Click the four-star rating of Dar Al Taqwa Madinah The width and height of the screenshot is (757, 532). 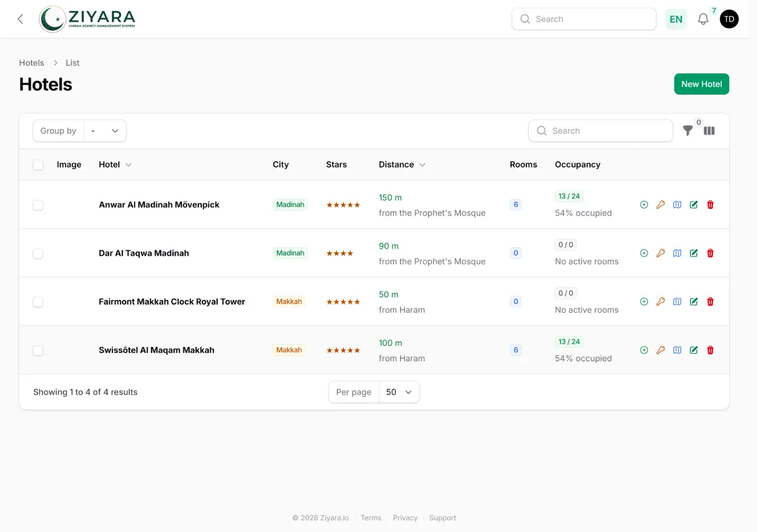[340, 254]
